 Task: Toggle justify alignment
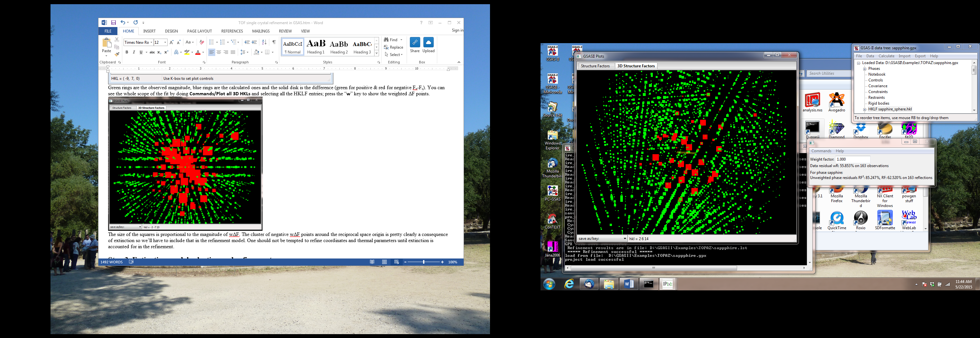233,52
